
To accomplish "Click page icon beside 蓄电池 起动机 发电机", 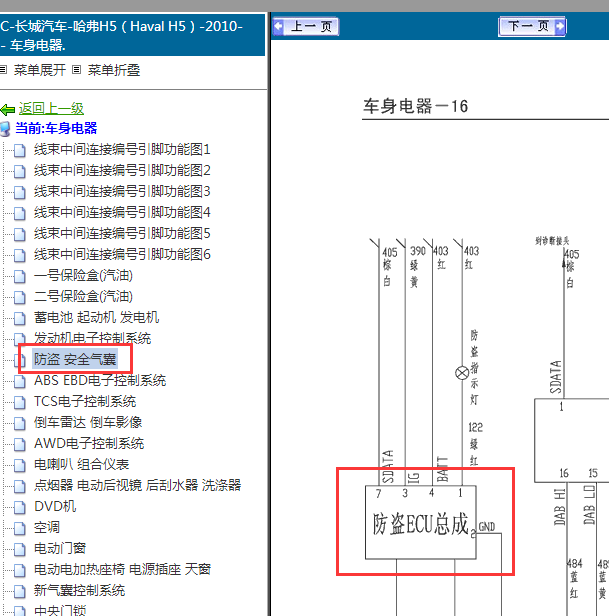I will [20, 318].
